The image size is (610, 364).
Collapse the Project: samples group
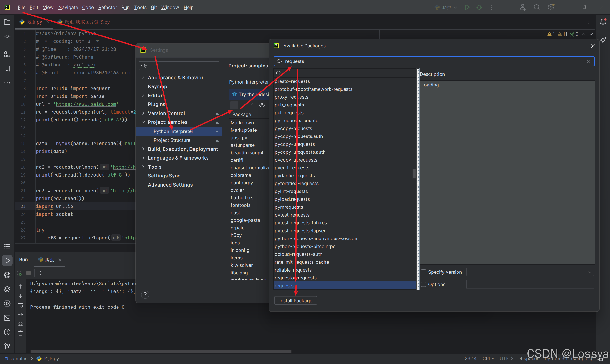(x=143, y=122)
